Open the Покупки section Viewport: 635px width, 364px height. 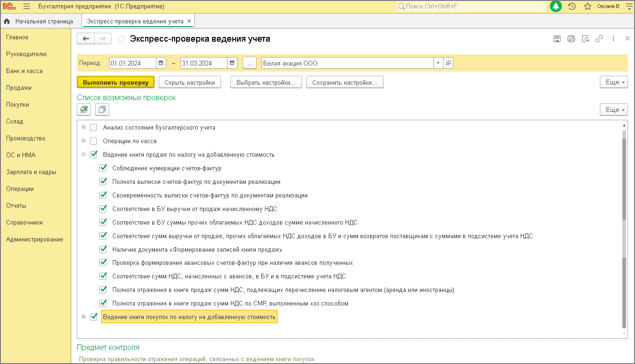pos(18,105)
